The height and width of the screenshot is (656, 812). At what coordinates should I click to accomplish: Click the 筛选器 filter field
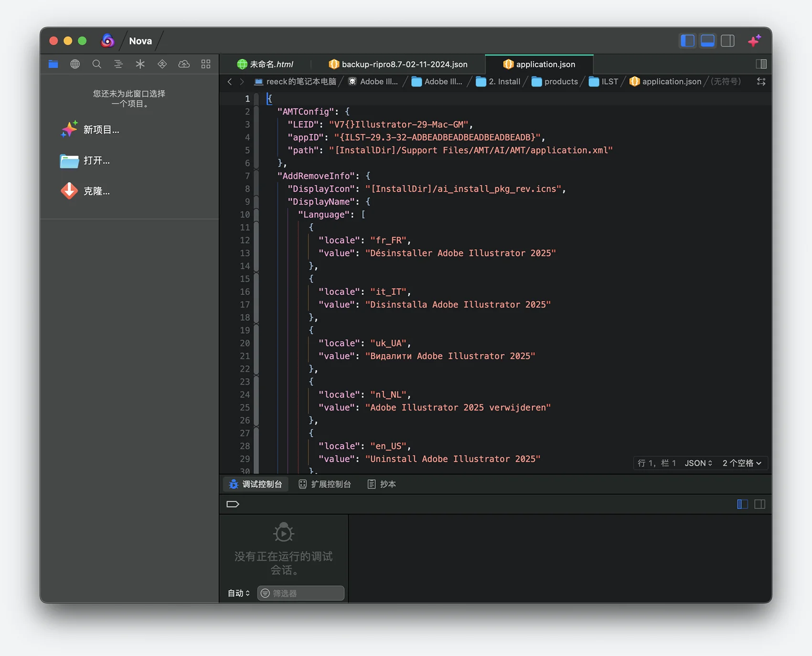[x=301, y=593]
